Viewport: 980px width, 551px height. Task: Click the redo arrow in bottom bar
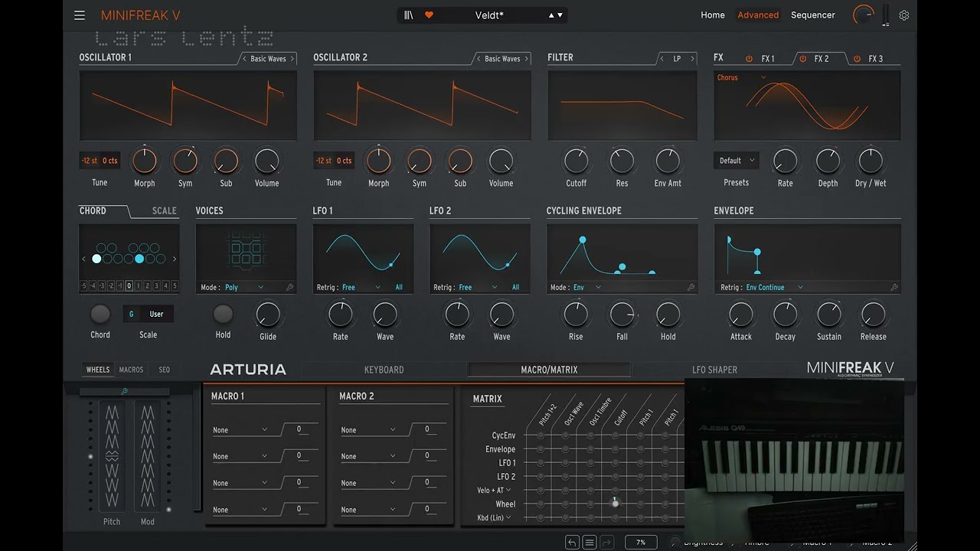pos(606,543)
